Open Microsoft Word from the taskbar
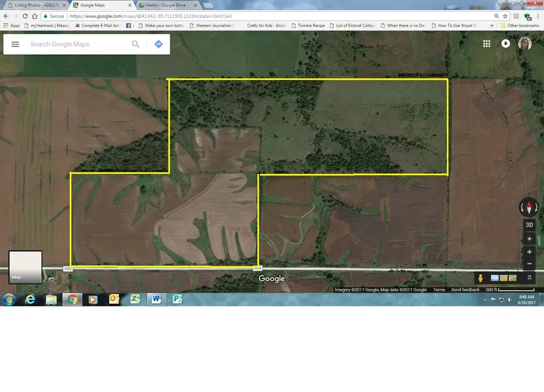This screenshot has height=392, width=544. coord(156,299)
